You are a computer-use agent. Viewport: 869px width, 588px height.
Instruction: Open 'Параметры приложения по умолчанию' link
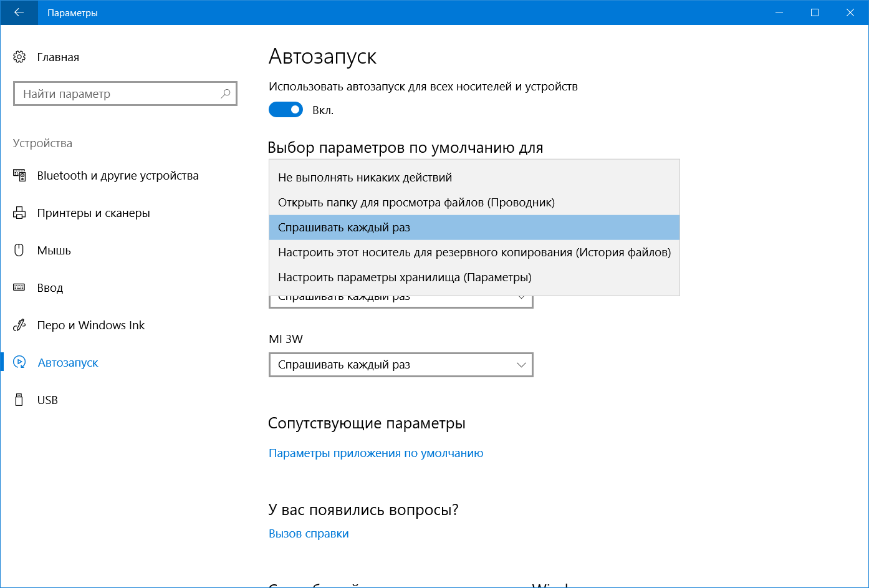(x=376, y=453)
